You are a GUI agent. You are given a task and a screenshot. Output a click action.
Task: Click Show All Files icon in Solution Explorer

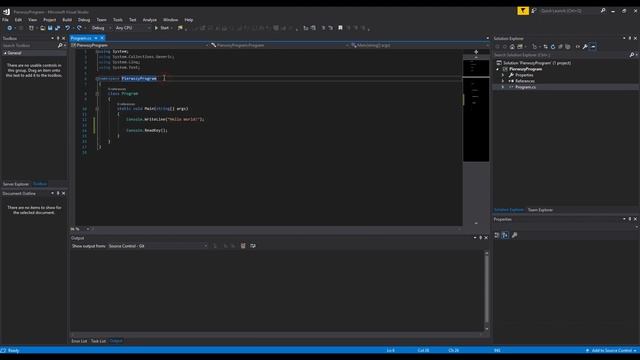click(568, 47)
